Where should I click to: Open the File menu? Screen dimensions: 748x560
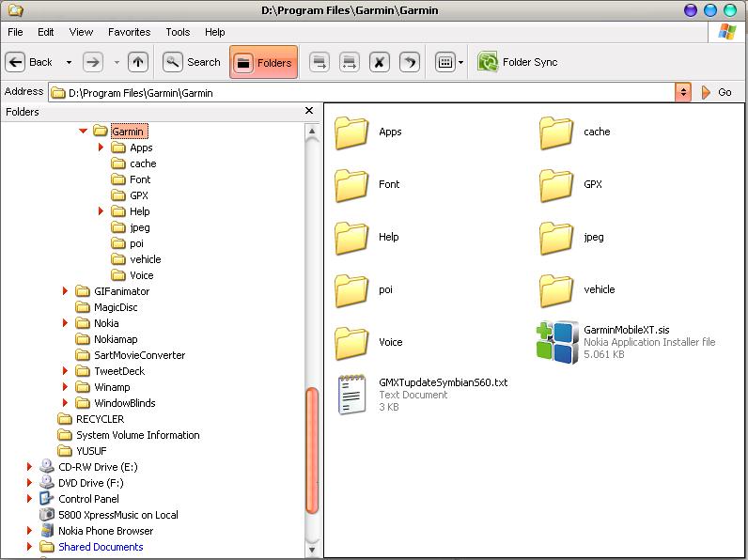[x=15, y=32]
